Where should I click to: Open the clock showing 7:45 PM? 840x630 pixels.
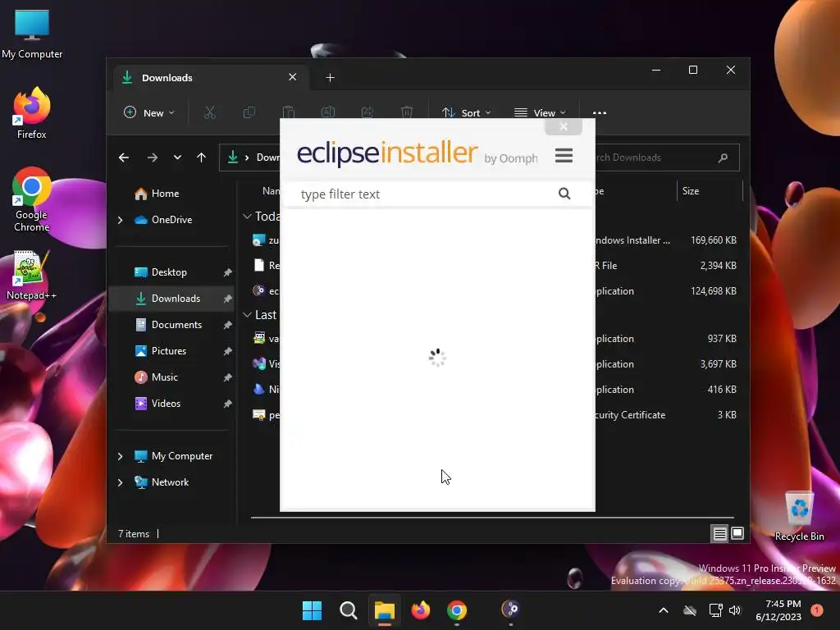pos(778,610)
